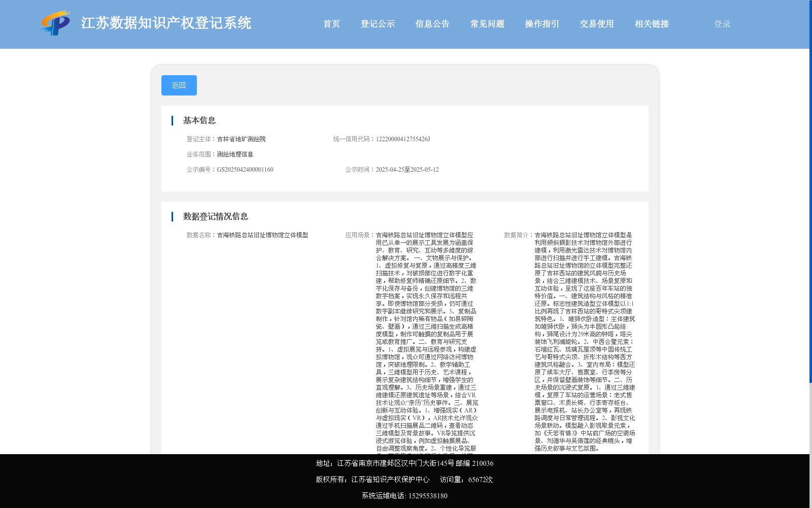Click the footer address line with 邮编 210036
Viewport: 812px width, 508px height.
[404, 463]
